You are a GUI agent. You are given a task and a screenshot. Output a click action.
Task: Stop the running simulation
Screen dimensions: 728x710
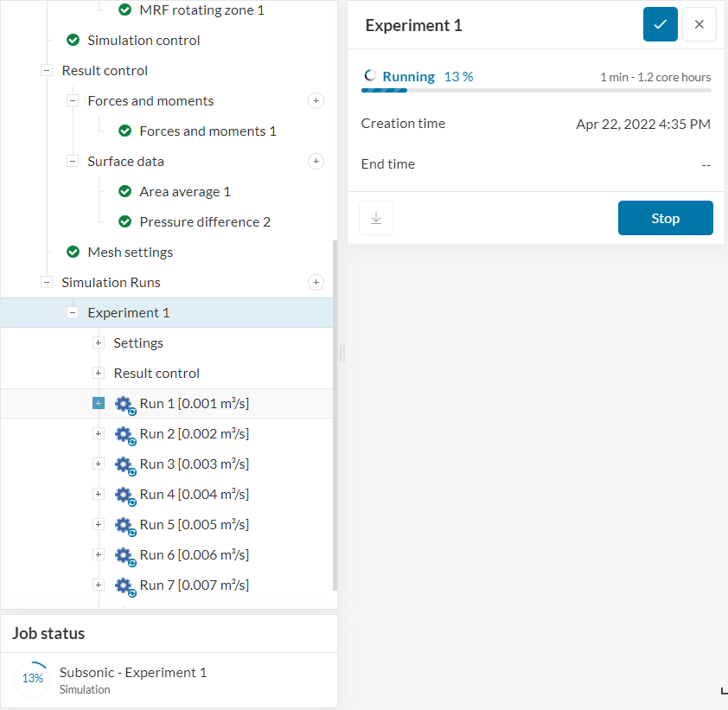pyautogui.click(x=665, y=218)
